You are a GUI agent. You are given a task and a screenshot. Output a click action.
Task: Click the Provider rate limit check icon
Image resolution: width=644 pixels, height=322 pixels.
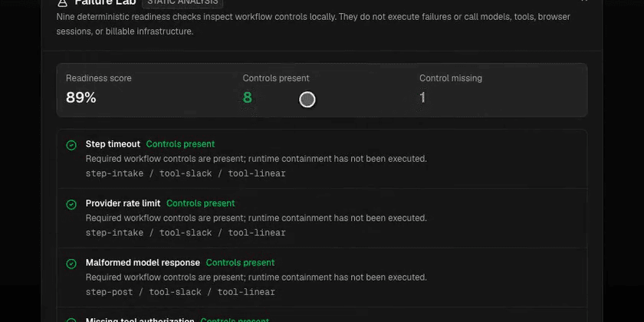71,205
